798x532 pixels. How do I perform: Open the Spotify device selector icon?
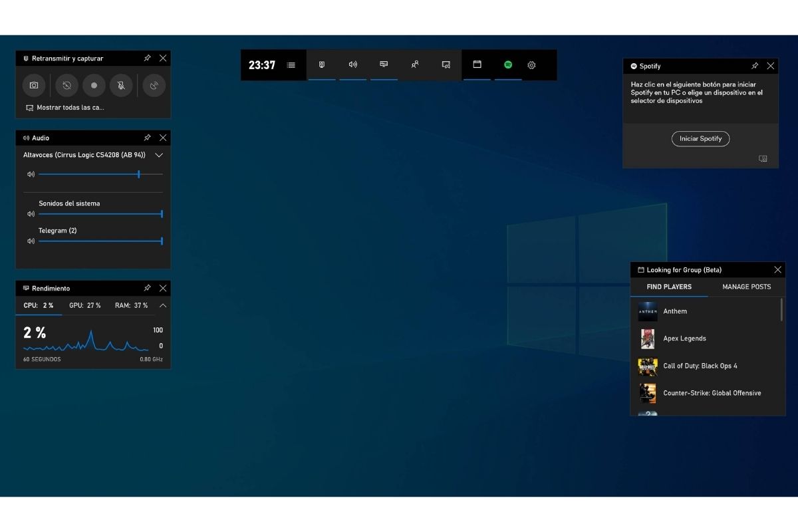[x=763, y=159]
